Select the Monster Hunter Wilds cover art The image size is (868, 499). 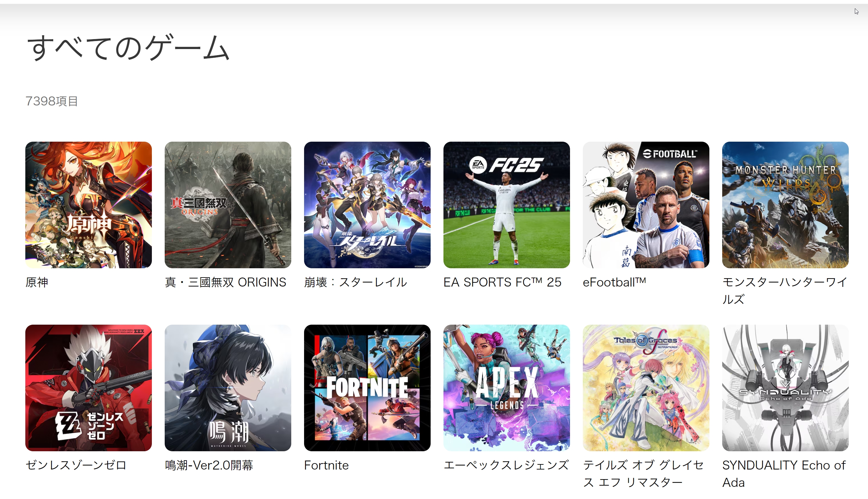(x=785, y=204)
